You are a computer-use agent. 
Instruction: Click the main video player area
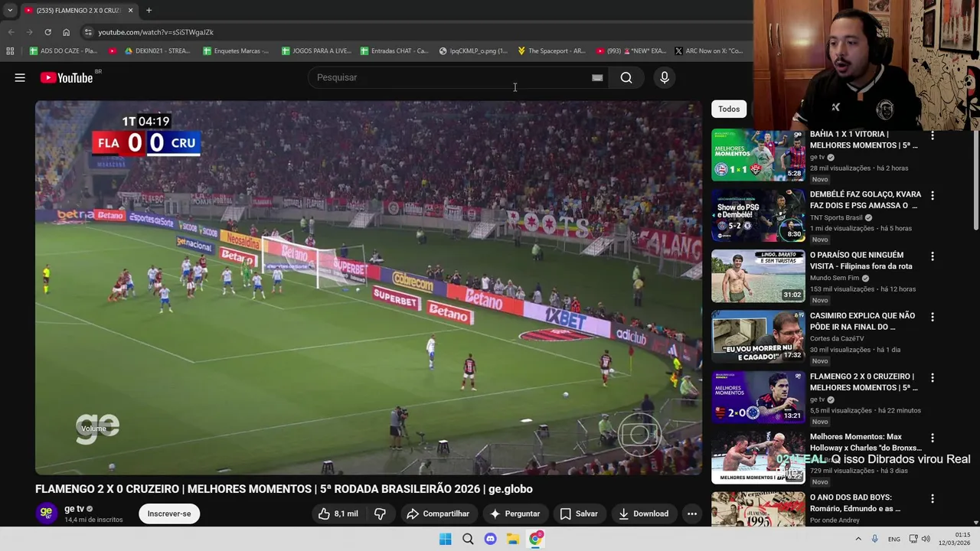click(368, 288)
